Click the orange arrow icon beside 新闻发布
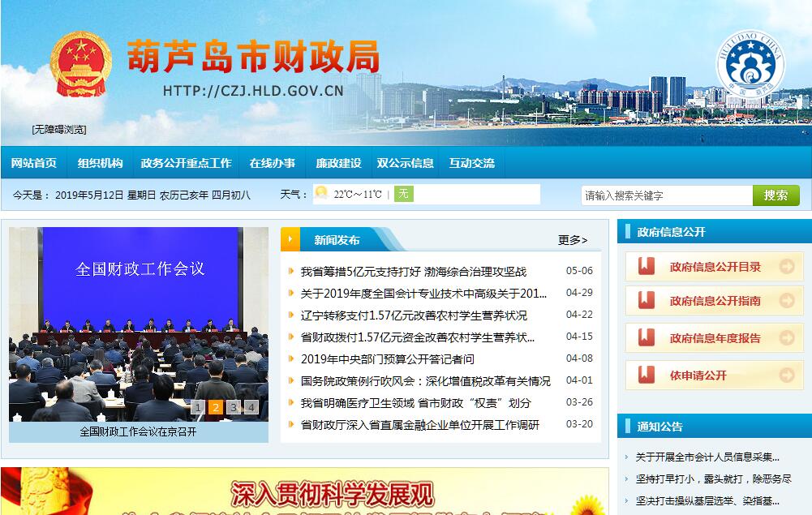 click(290, 239)
